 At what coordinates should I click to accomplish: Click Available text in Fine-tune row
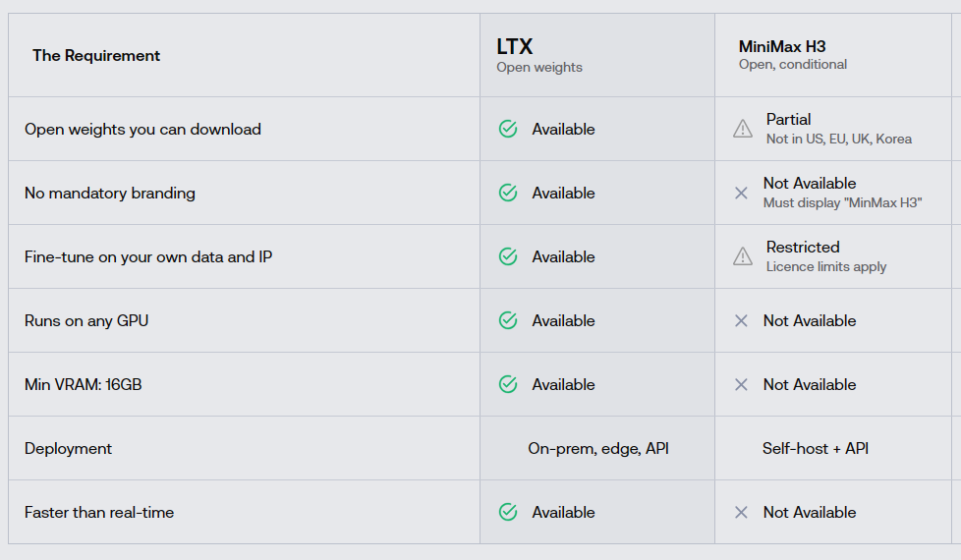point(563,256)
